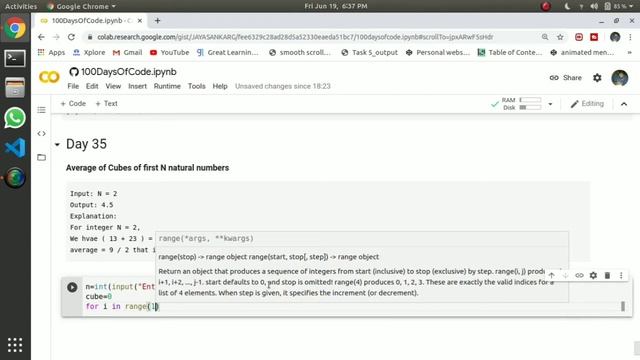The image size is (640, 360).
Task: Open Chrome profile avatar in toolbar
Action: click(615, 37)
